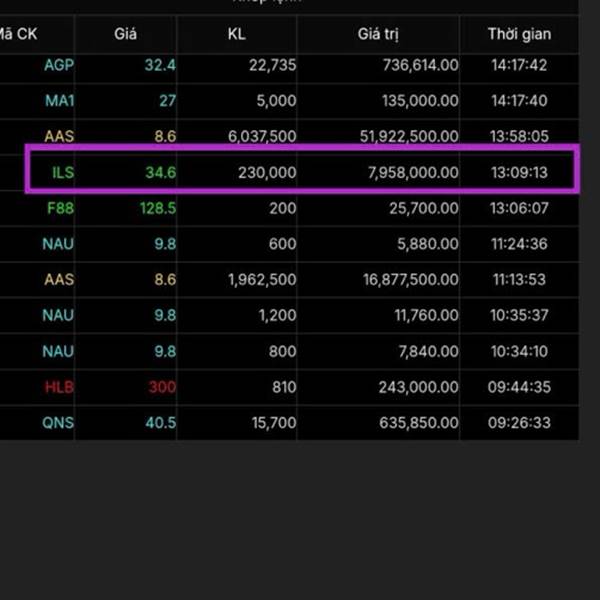600x600 pixels.
Task: Open the highlighted ILS stock symbol
Action: click(63, 172)
